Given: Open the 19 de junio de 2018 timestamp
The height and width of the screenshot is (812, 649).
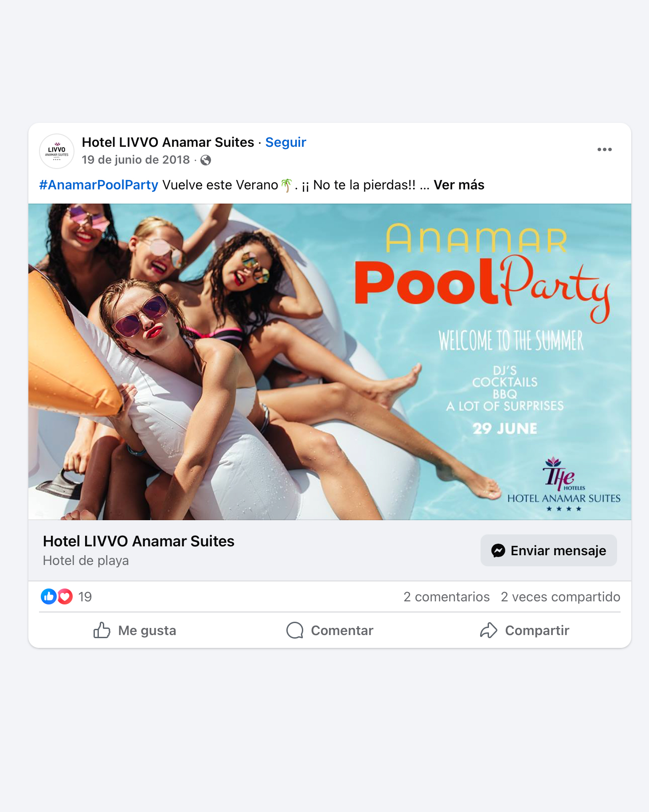Looking at the screenshot, I should click(x=136, y=160).
